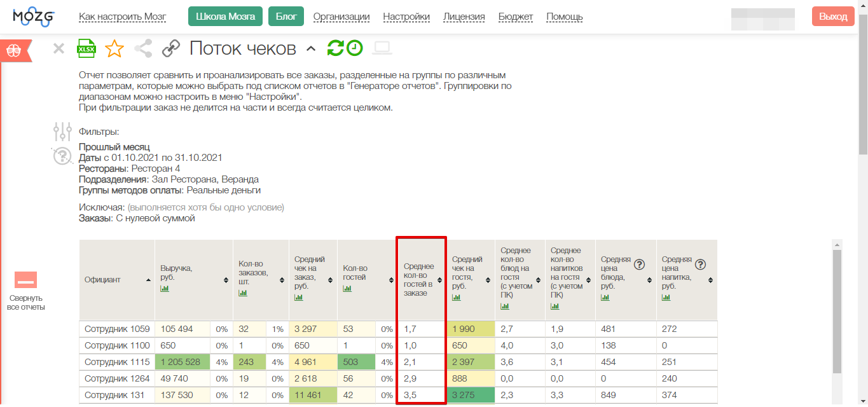Copy report link via chain icon
This screenshot has width=868, height=407.
170,48
